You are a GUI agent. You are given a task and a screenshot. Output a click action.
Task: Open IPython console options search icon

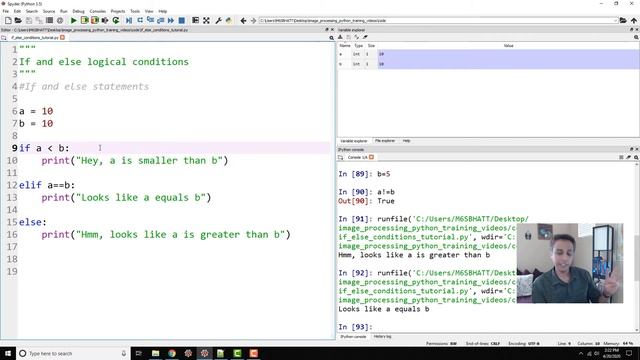pyautogui.click(x=636, y=158)
